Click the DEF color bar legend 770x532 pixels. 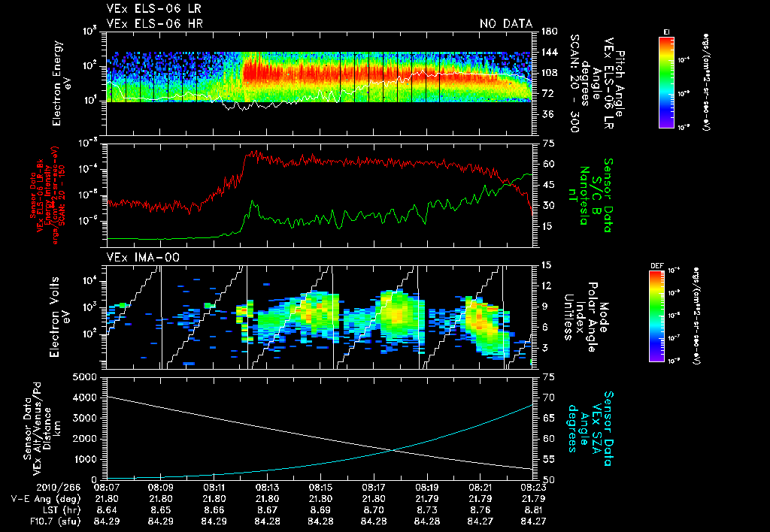click(x=657, y=316)
